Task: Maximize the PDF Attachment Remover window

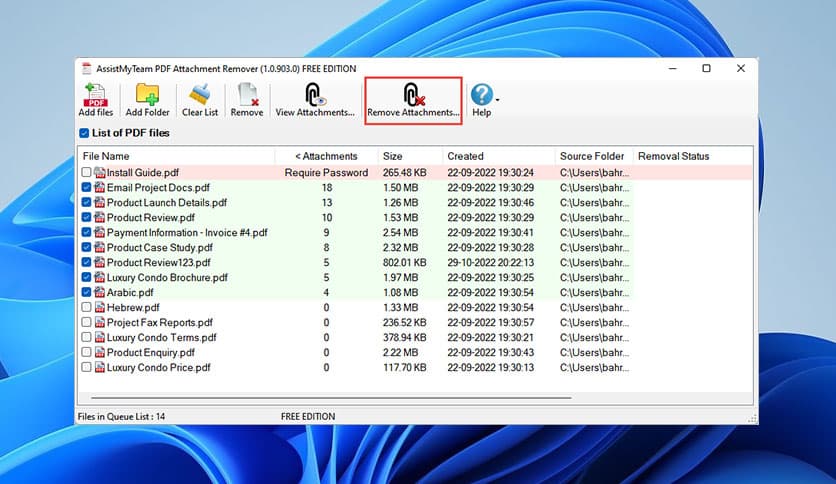Action: [x=706, y=68]
